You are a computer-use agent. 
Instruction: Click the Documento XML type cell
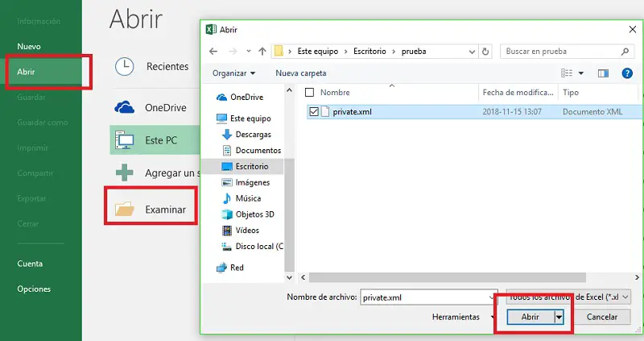pyautogui.click(x=592, y=112)
